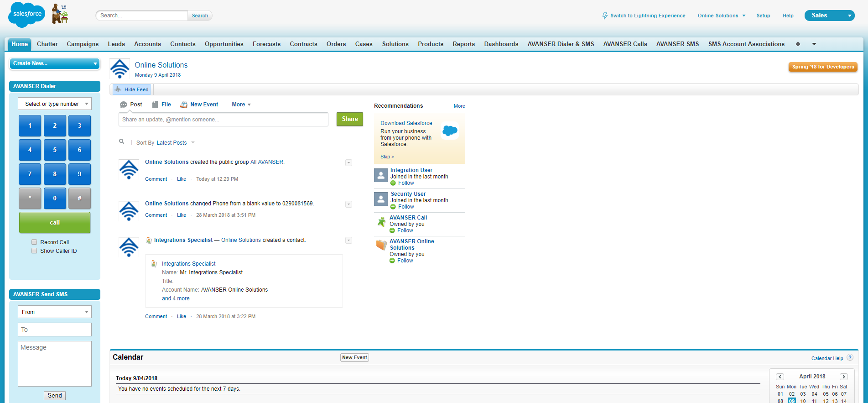Click the 'and 4 more' link
This screenshot has height=403, width=868.
pos(176,298)
